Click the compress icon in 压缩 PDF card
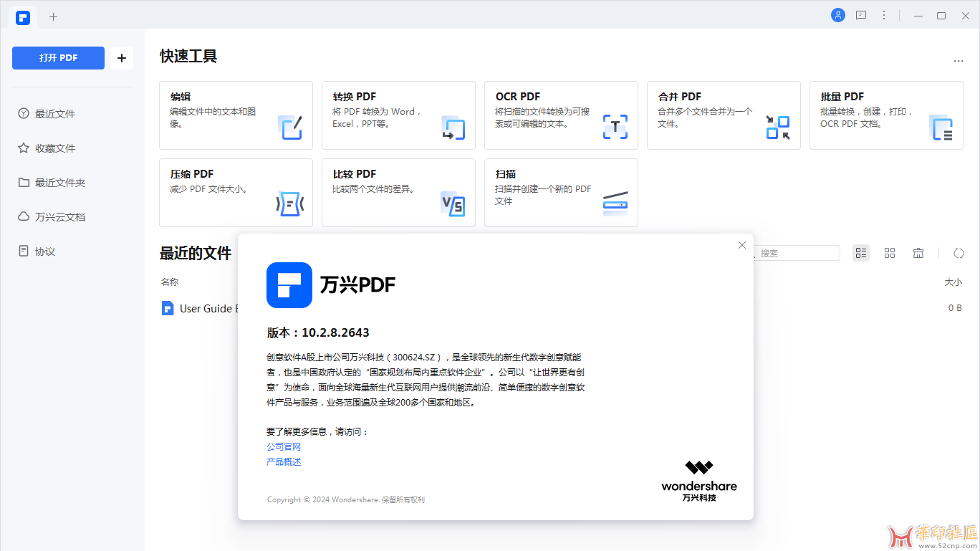980x551 pixels. coord(290,204)
